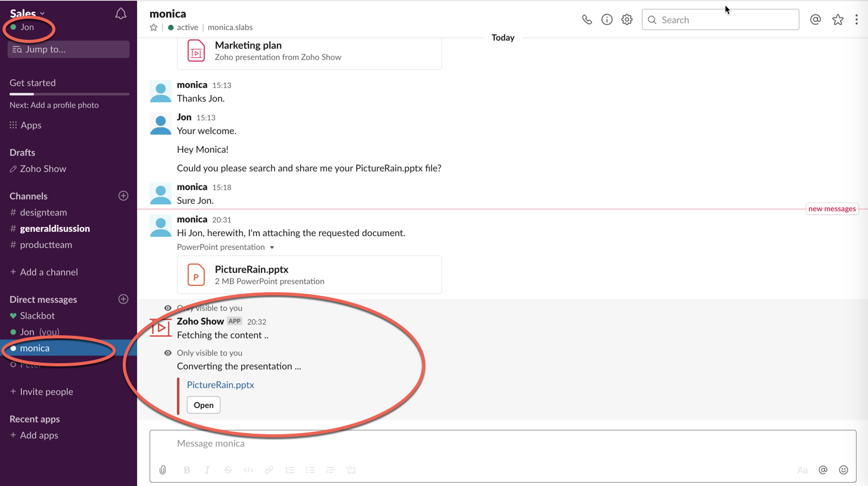
Task: Apply strikethrough formatting in composer
Action: (228, 470)
